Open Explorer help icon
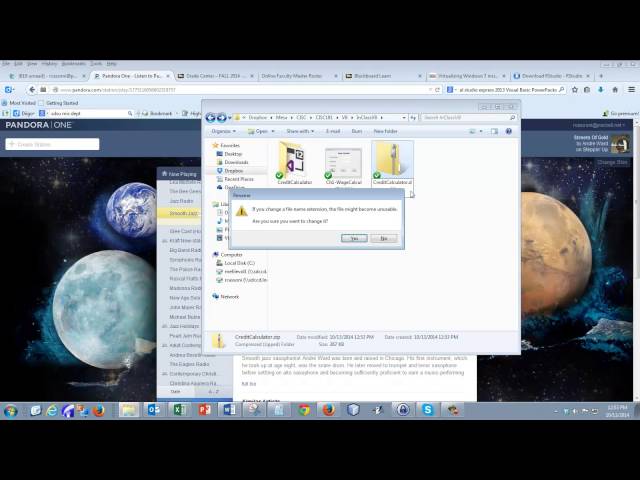640x480 pixels. [x=509, y=131]
